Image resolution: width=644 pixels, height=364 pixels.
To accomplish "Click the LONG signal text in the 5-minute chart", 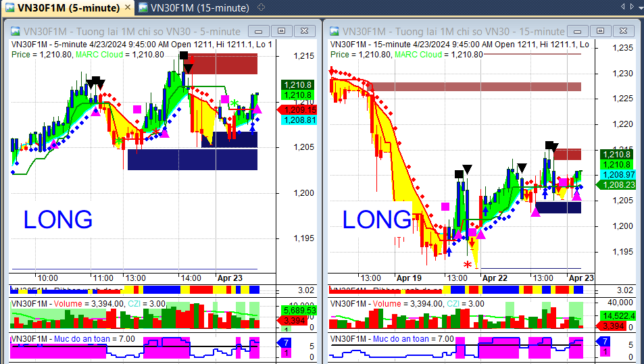I will (58, 219).
